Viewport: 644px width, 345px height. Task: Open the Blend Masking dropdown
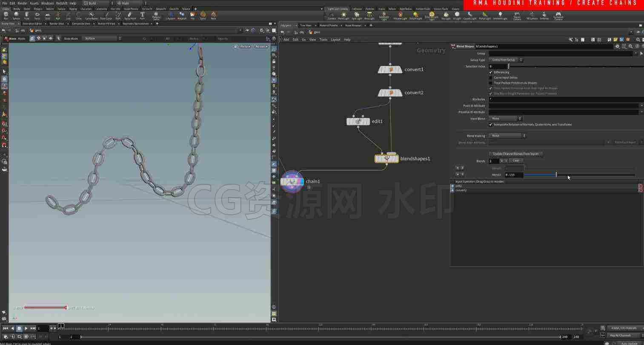click(507, 136)
